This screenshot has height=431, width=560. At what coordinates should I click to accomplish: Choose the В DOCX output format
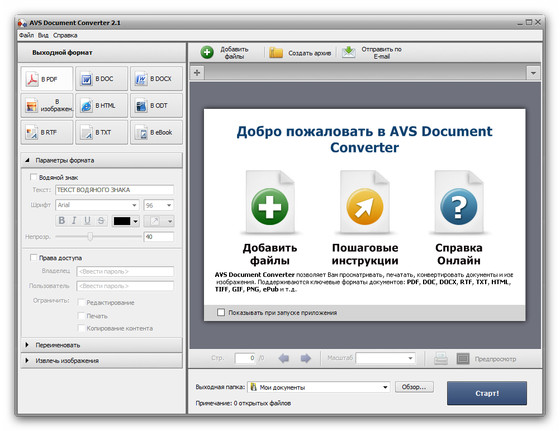(x=156, y=79)
